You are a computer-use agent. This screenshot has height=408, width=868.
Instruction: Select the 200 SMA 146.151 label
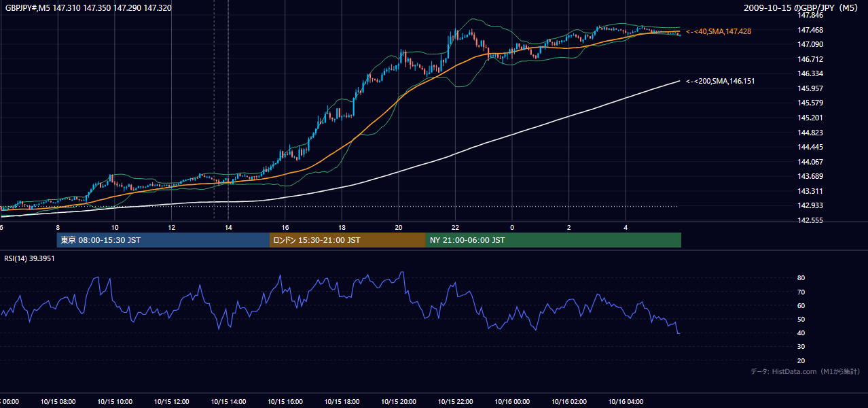pyautogui.click(x=720, y=81)
